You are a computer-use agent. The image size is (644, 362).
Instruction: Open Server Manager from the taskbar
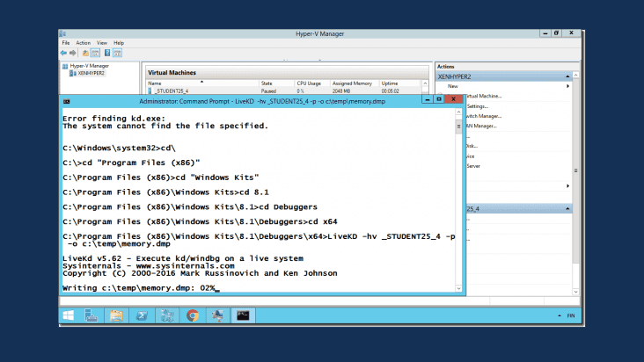pyautogui.click(x=91, y=315)
